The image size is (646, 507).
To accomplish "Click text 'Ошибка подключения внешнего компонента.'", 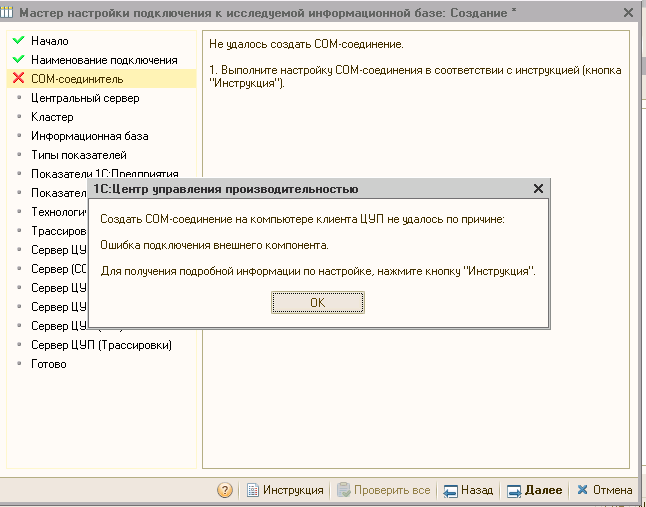I will (214, 245).
